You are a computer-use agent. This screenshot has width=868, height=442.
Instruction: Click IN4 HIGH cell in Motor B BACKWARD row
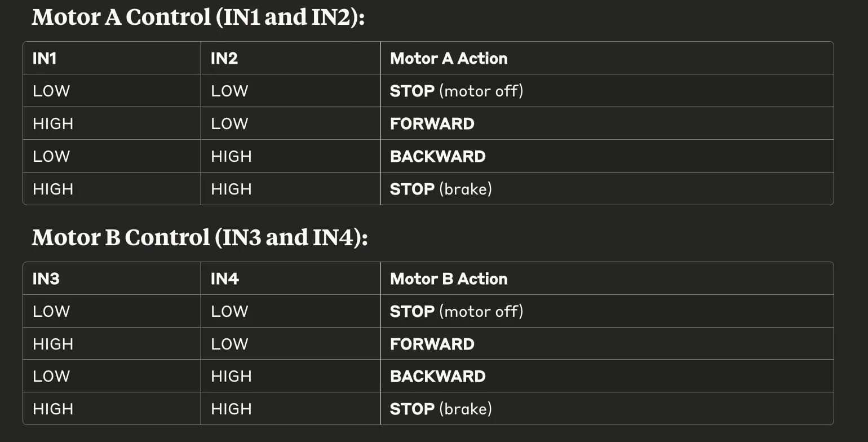tap(231, 377)
